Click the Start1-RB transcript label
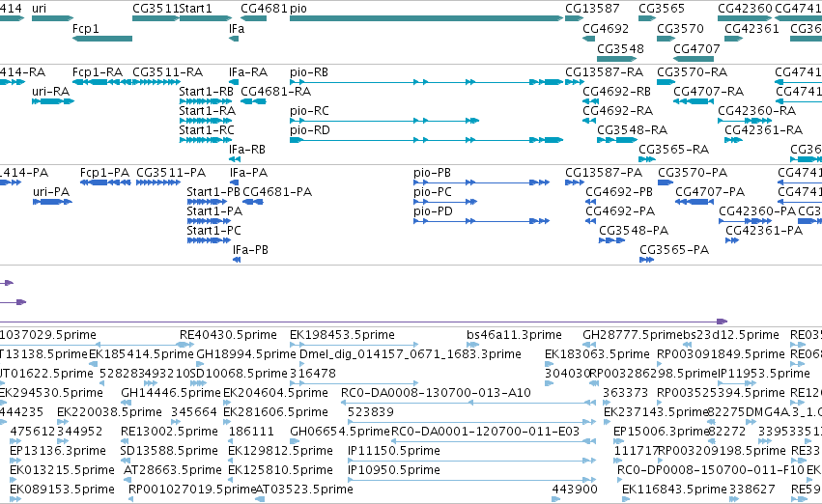Screen dimensions: 822x504 click(x=206, y=92)
